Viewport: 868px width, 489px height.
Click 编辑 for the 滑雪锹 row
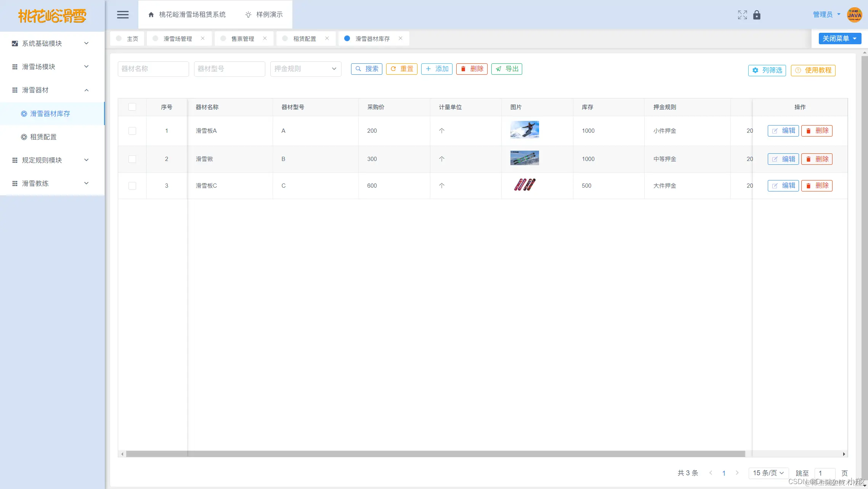point(783,159)
